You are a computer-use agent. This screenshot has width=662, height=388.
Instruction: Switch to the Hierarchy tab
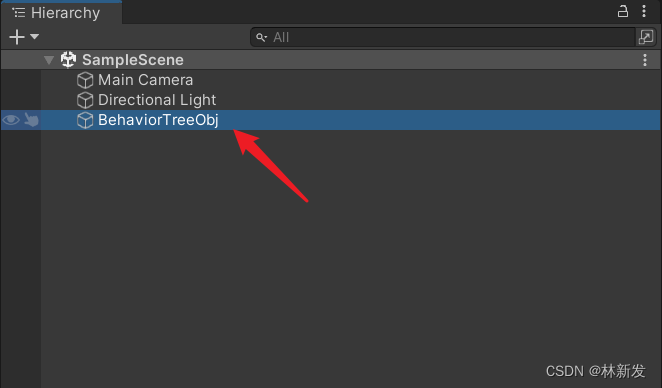[61, 13]
